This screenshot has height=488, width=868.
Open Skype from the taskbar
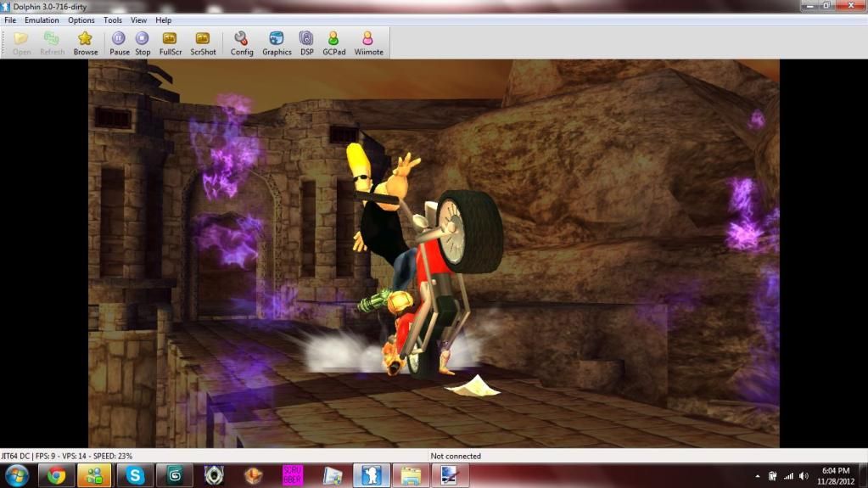click(135, 475)
